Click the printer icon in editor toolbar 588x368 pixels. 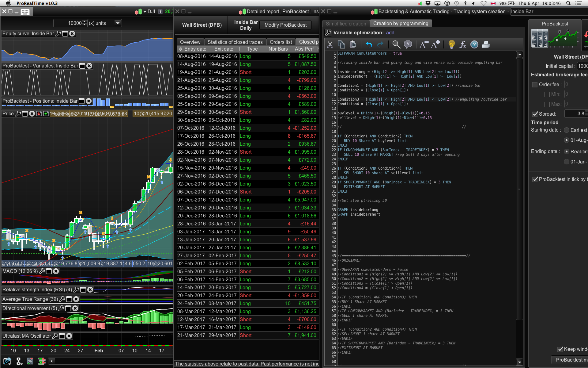click(x=486, y=45)
